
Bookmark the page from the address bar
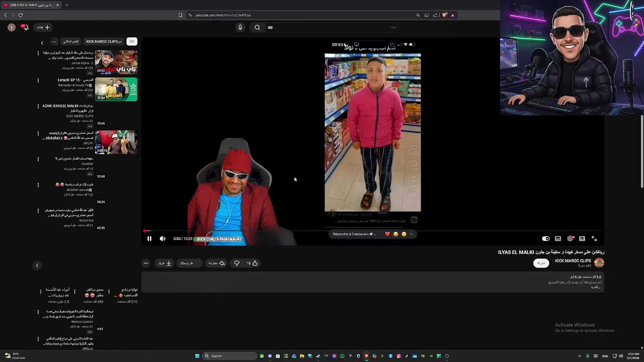coord(180,15)
